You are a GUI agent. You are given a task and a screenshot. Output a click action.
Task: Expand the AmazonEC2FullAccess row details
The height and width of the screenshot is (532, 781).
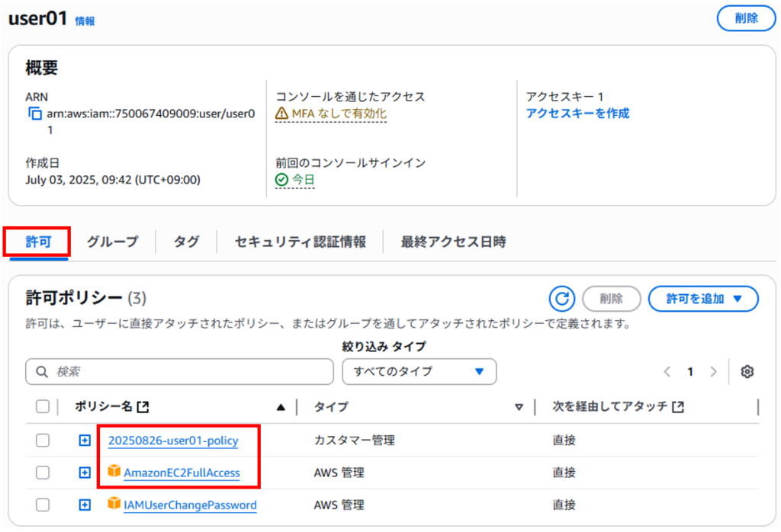[85, 473]
